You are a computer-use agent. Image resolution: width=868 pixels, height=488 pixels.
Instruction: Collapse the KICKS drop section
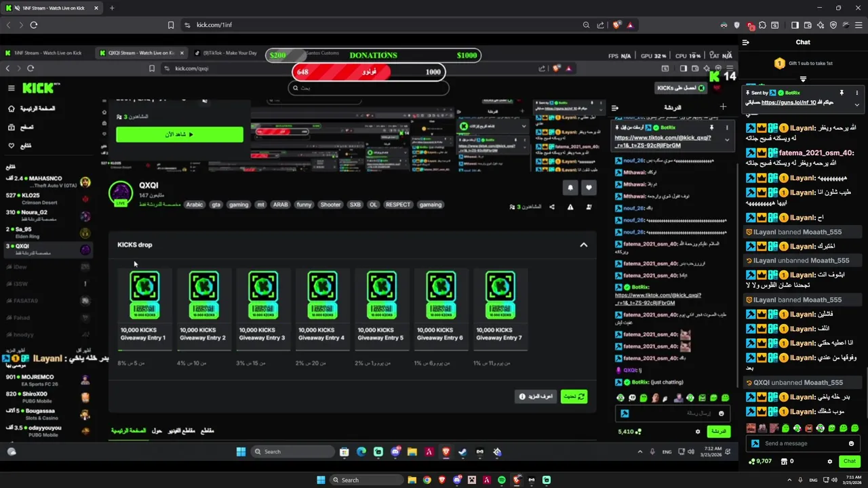583,245
